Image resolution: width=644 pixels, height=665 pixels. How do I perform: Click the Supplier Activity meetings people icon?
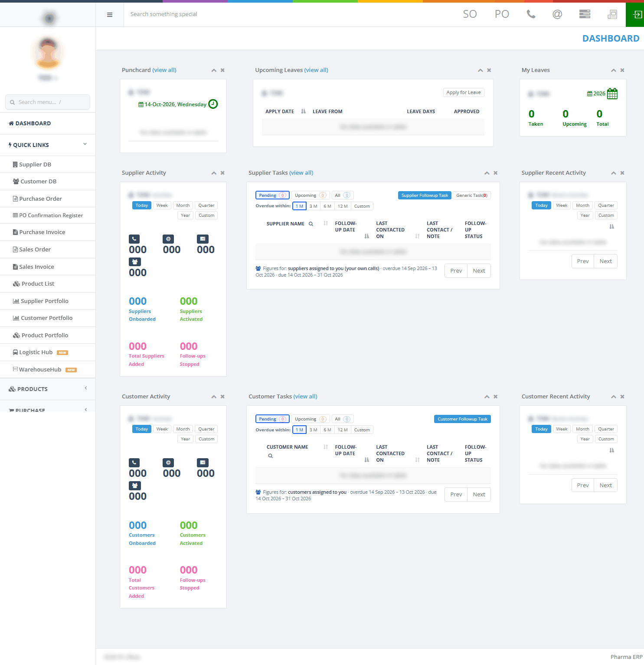(134, 262)
